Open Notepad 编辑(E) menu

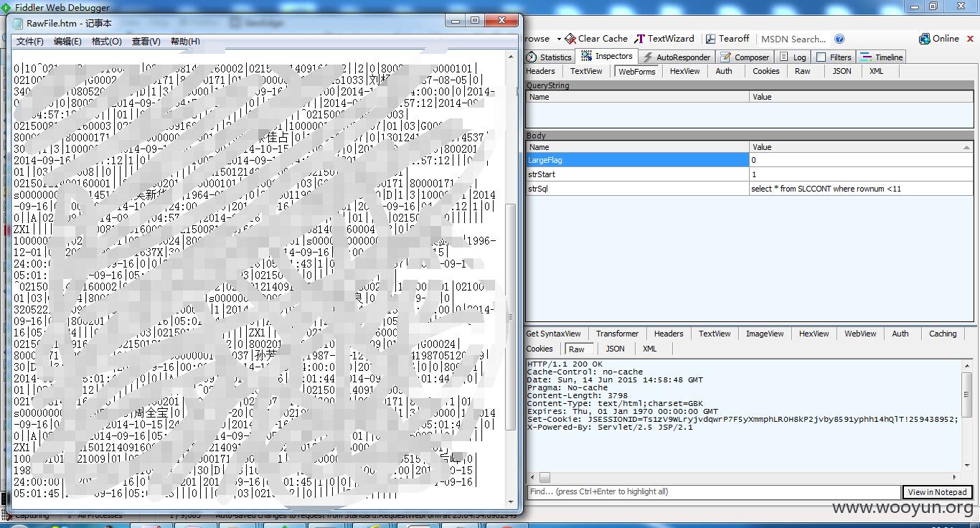click(x=67, y=42)
